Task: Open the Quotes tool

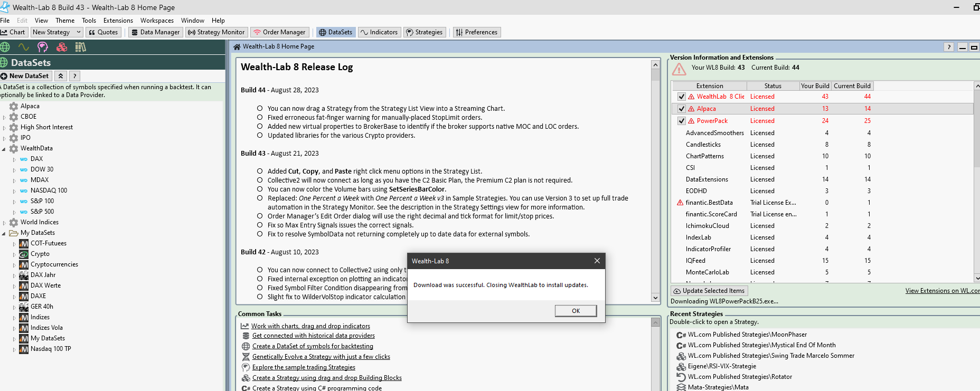Action: [x=103, y=32]
